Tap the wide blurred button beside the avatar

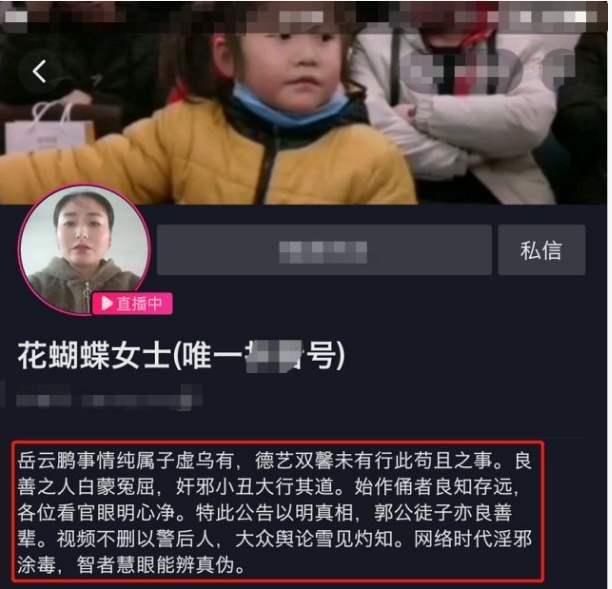coord(324,250)
